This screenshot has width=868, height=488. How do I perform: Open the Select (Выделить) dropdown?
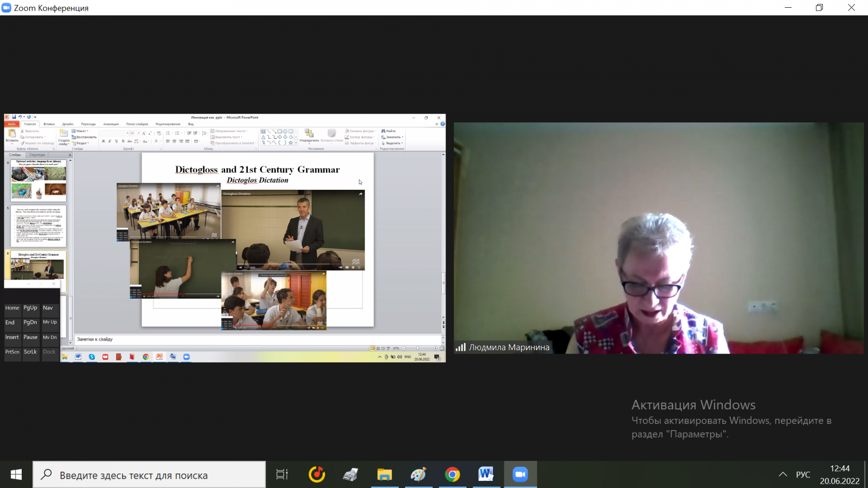(392, 143)
